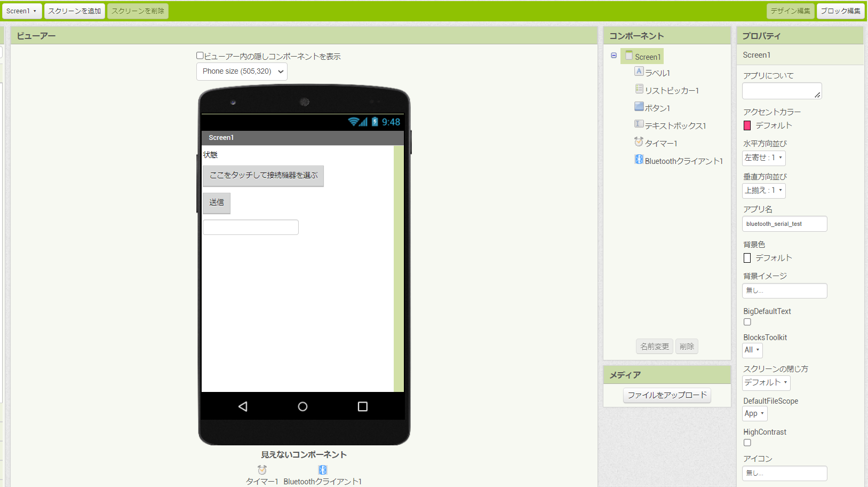The image size is (868, 487).
Task: Click the timer icon under non-visible components
Action: pos(262,470)
